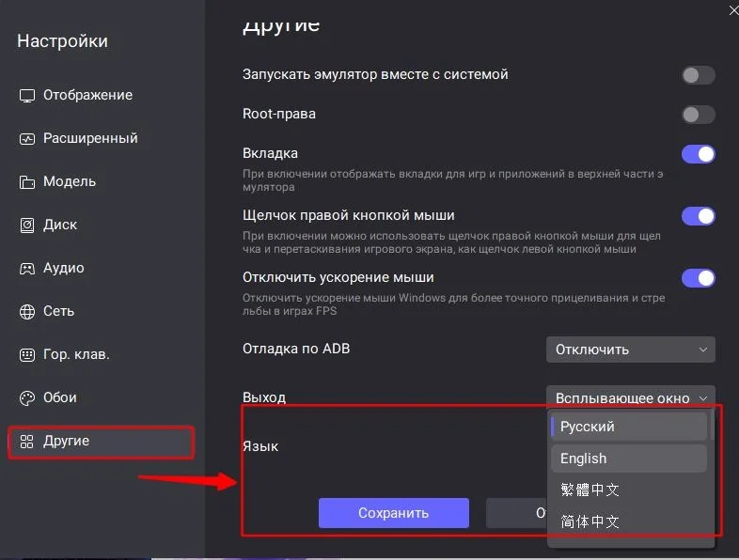Click the Язык label

tap(260, 446)
